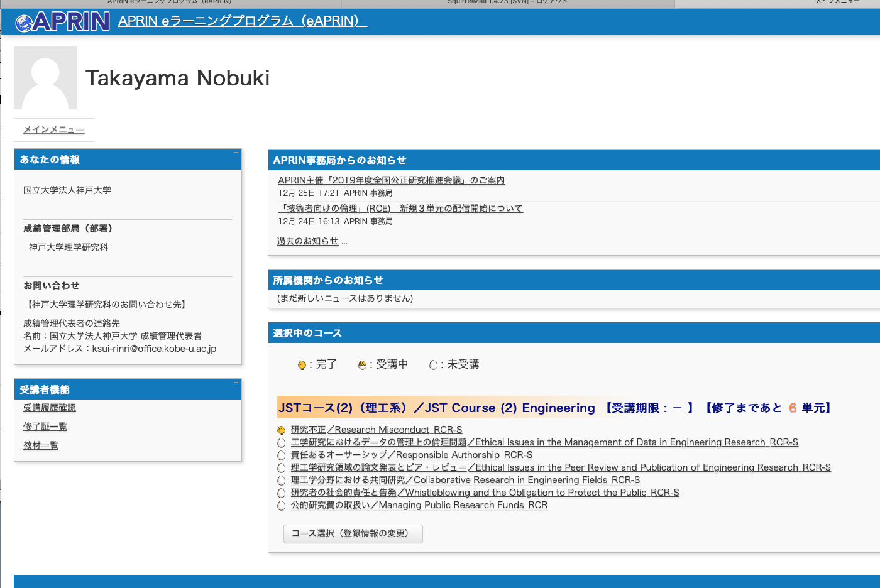
Task: Click status icon beside Ethical Issues in Management of Data
Action: [281, 443]
